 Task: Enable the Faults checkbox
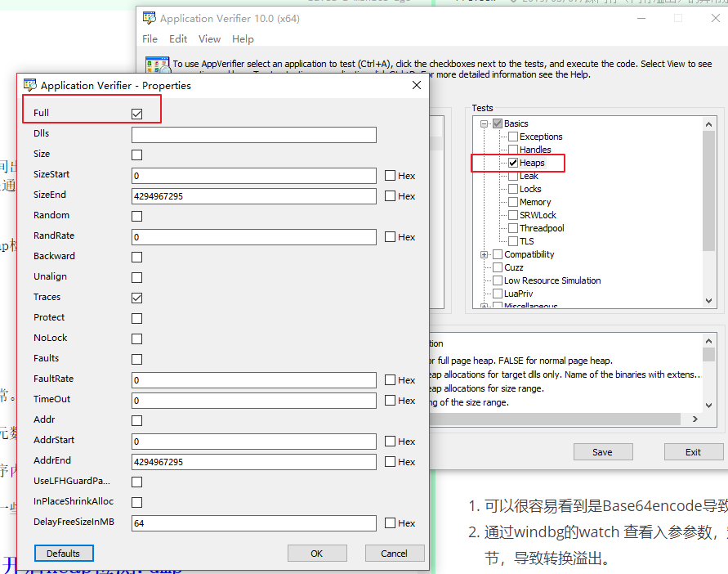[137, 359]
